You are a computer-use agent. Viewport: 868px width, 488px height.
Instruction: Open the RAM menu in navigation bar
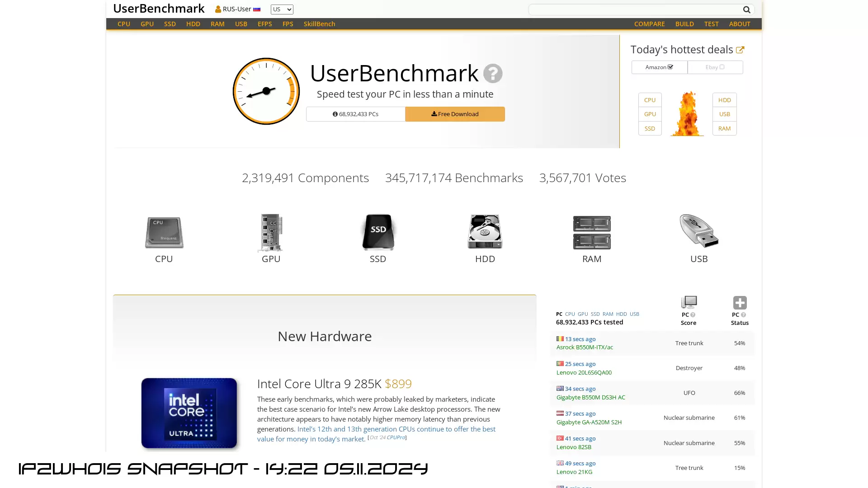pyautogui.click(x=217, y=24)
